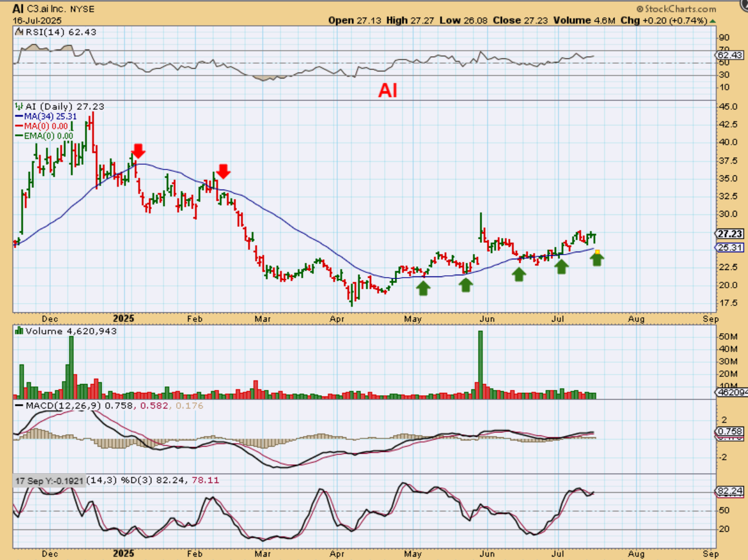Image resolution: width=748 pixels, height=560 pixels.
Task: Click the 62.43 RSI tag on right axis
Action: 729,55
